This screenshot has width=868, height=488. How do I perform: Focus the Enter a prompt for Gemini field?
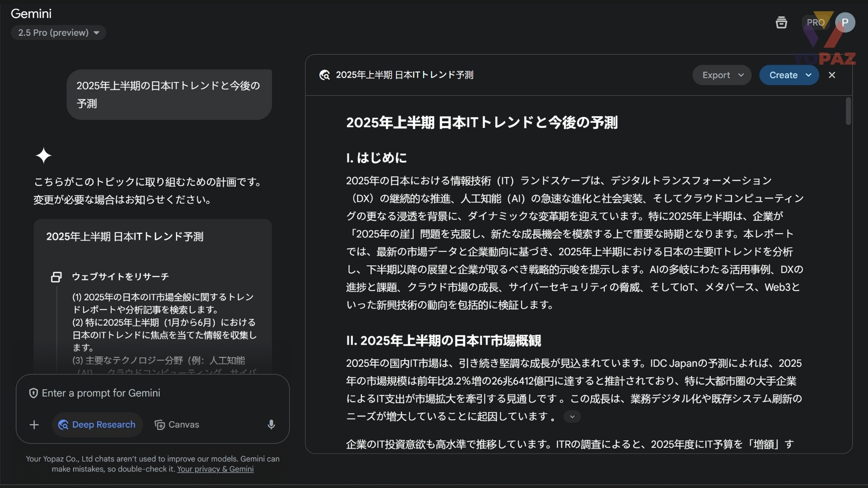(x=153, y=393)
